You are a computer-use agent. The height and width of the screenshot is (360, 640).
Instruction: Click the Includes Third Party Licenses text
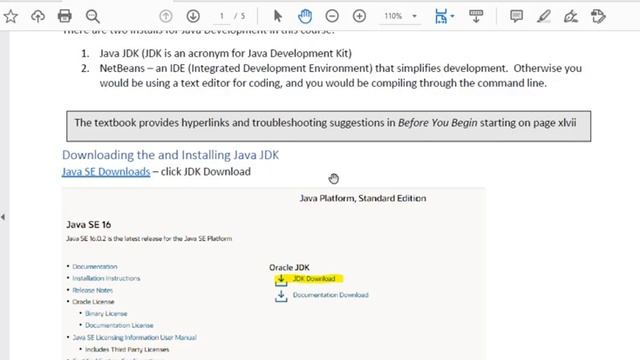[x=127, y=349]
